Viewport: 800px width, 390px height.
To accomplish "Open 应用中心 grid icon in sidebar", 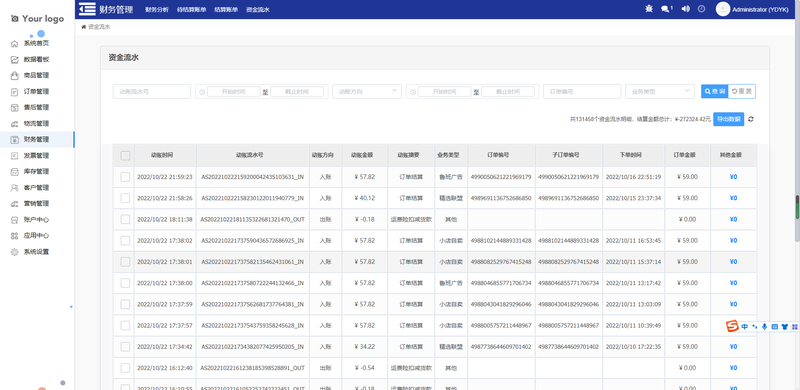I will (14, 236).
